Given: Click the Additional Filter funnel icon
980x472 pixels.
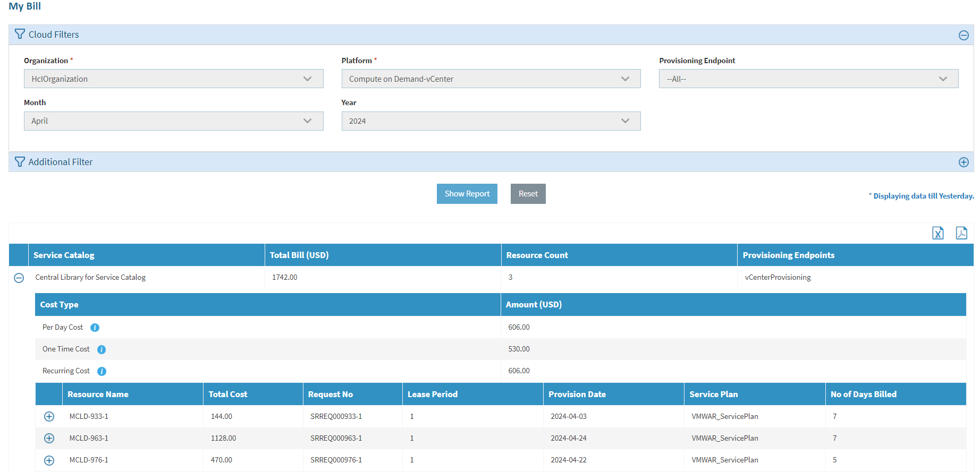Looking at the screenshot, I should click(20, 161).
